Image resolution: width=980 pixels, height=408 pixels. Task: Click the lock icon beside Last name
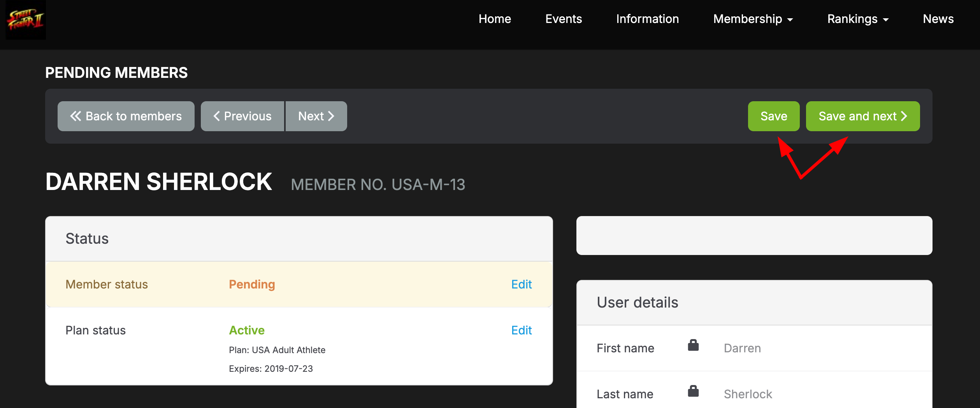[x=693, y=391]
